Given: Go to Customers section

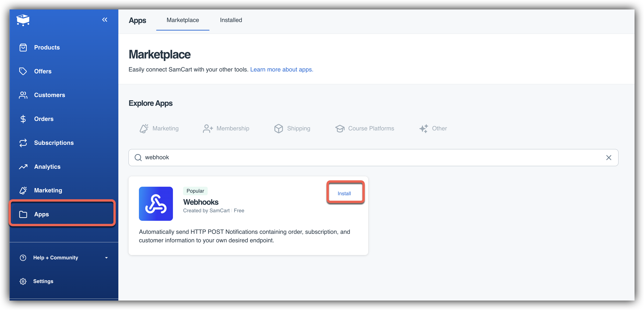Looking at the screenshot, I should pos(49,95).
